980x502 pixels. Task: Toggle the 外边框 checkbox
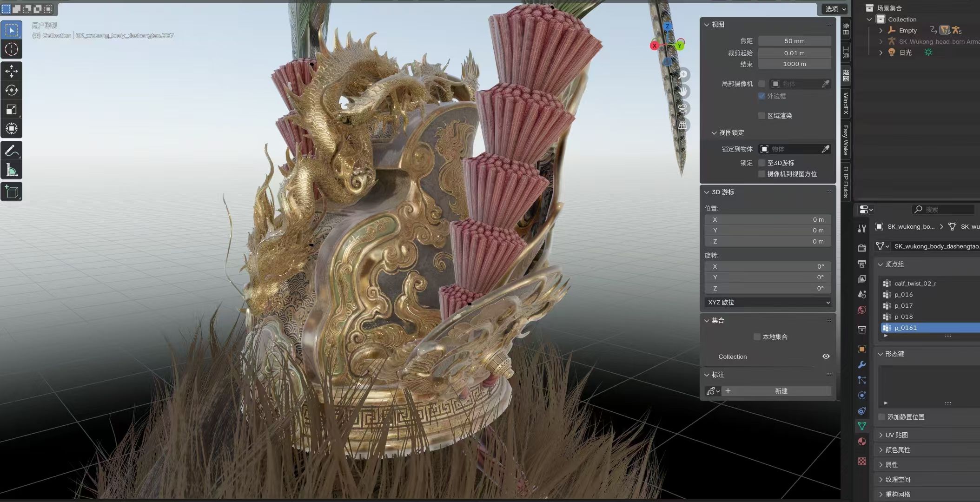tap(761, 96)
